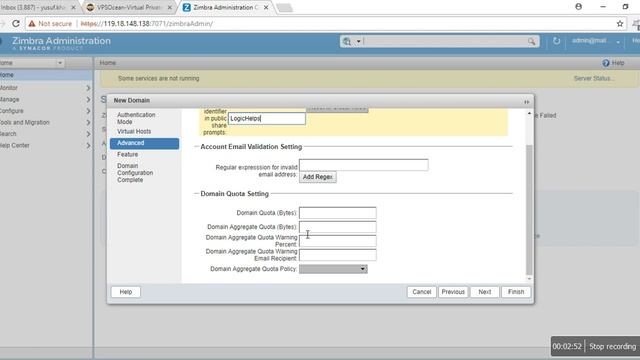This screenshot has width=640, height=360.
Task: Expand the New Domain dialog with the arrows icon
Action: 527,102
